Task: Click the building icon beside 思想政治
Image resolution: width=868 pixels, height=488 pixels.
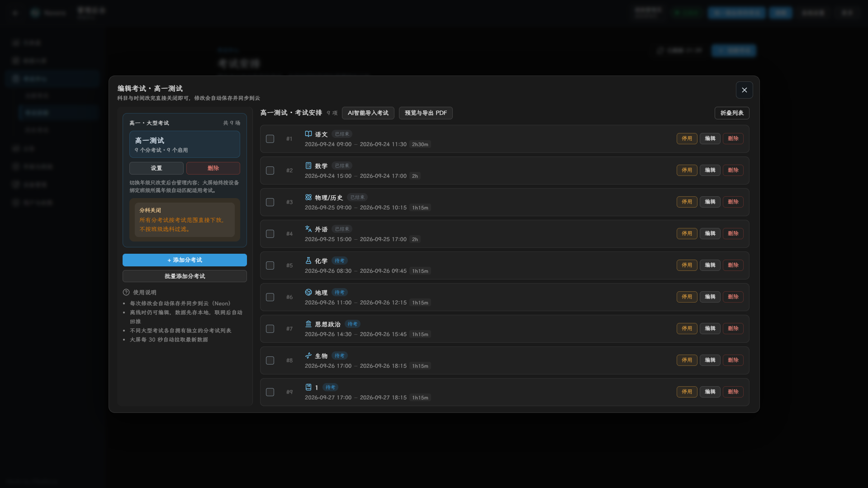Action: pyautogui.click(x=308, y=324)
